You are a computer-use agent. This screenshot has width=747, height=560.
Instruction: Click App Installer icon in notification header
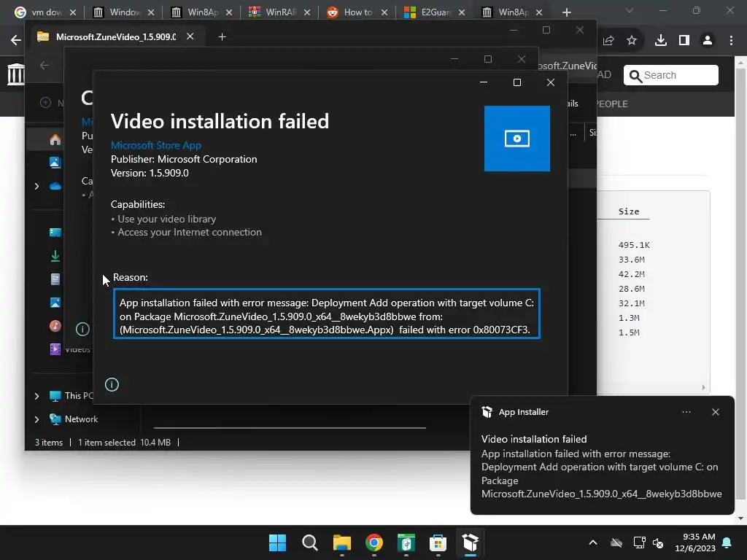487,412
